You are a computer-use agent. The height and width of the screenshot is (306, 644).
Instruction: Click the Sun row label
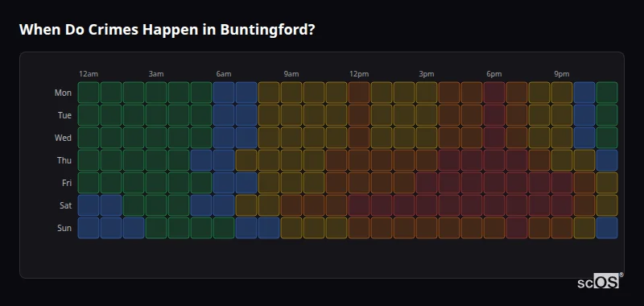pyautogui.click(x=64, y=229)
